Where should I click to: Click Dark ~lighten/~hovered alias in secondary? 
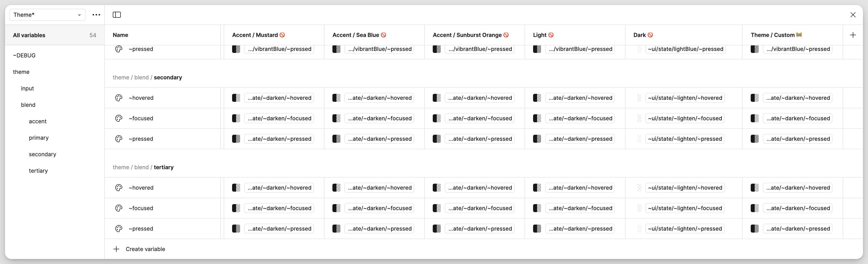click(x=685, y=98)
